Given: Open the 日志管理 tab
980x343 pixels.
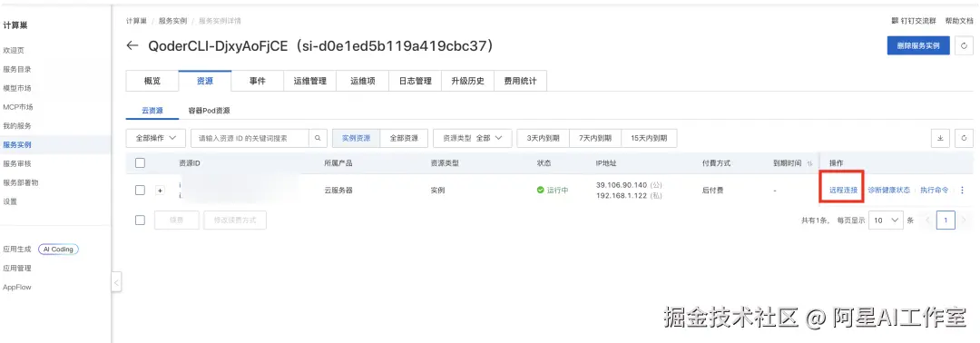Looking at the screenshot, I should tap(415, 82).
